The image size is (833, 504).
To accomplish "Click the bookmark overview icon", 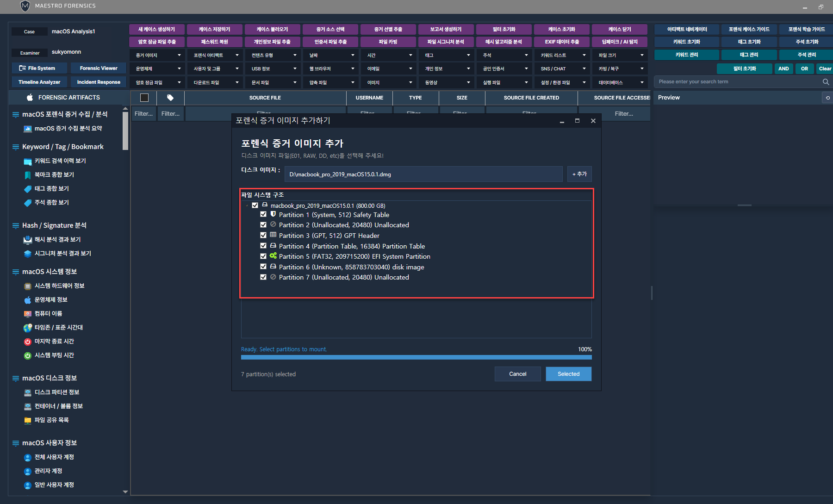I will [x=28, y=175].
